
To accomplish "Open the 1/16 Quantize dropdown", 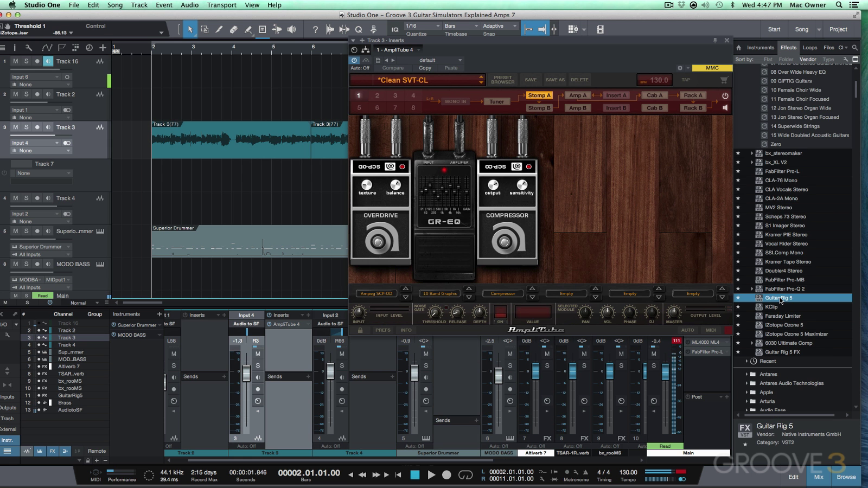I will (x=423, y=26).
